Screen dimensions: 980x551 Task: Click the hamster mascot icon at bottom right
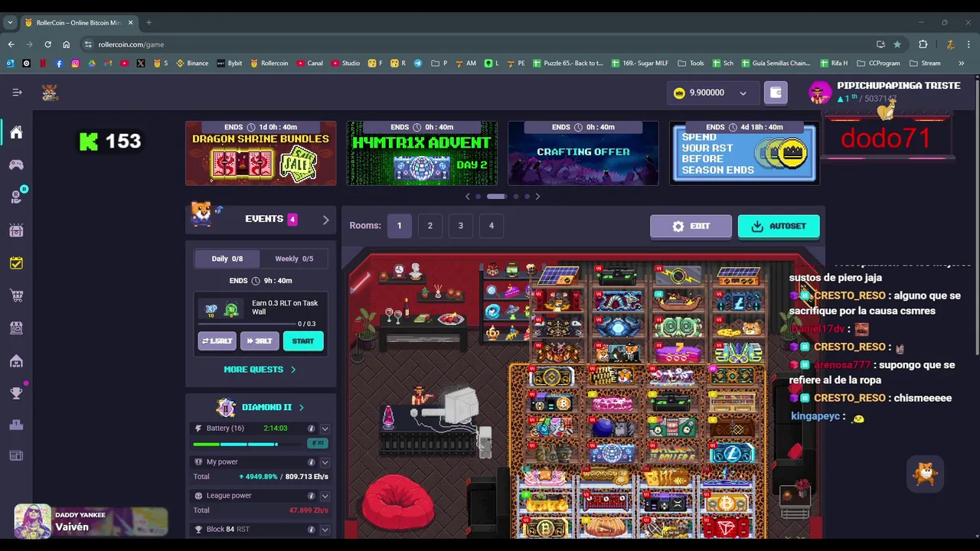point(926,474)
